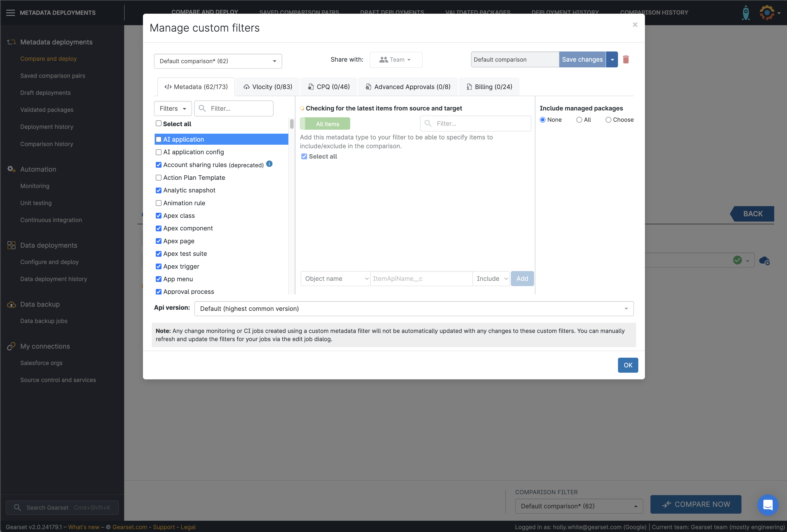The width and height of the screenshot is (787, 532).
Task: Check the AI application config checkbox
Action: pyautogui.click(x=158, y=152)
